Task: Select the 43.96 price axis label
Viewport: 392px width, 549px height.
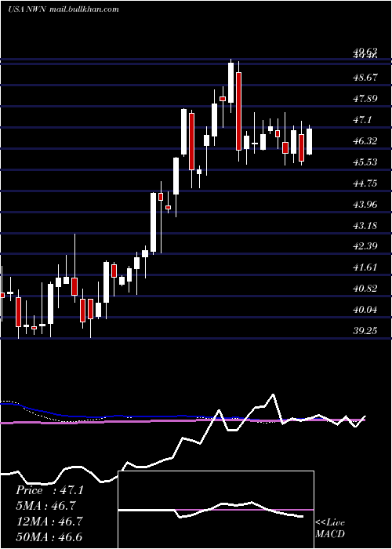Action: [x=365, y=204]
